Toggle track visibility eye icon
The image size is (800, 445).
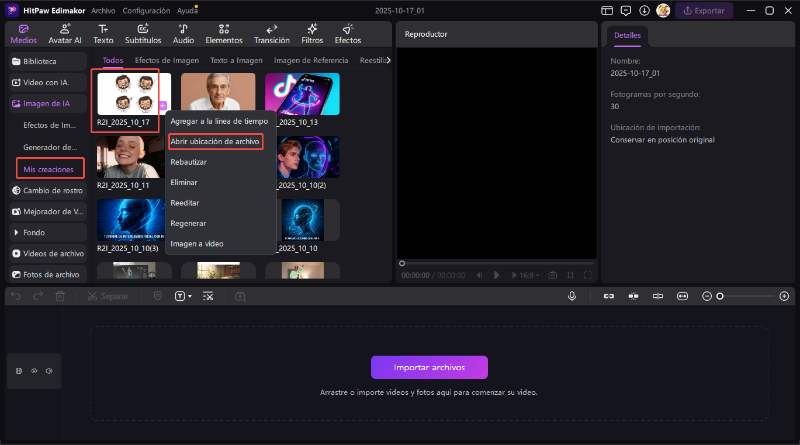click(x=34, y=371)
